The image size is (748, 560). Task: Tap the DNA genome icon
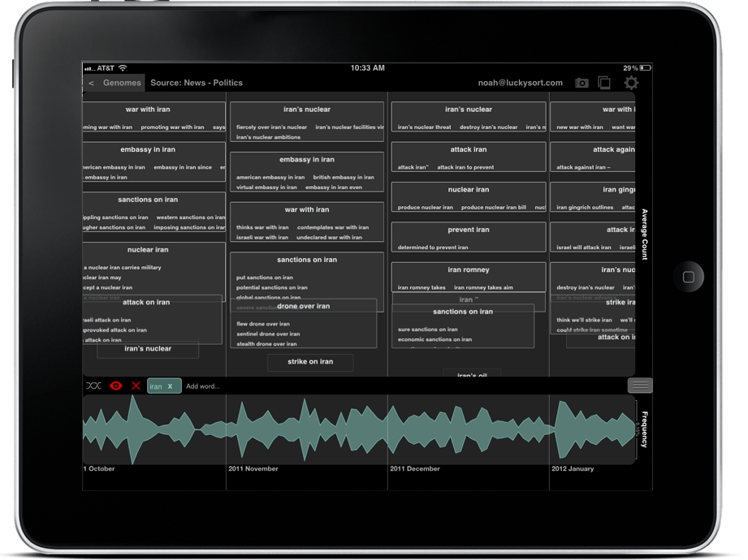[x=93, y=386]
